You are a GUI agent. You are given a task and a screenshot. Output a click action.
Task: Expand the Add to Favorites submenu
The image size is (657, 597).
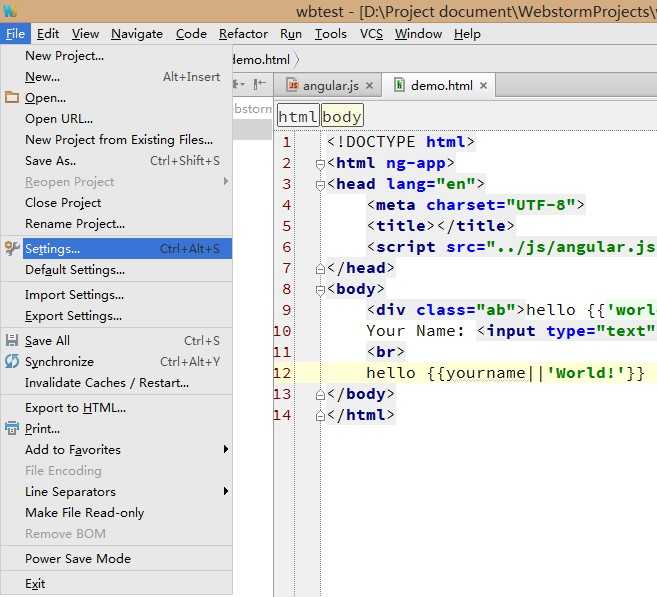226,450
